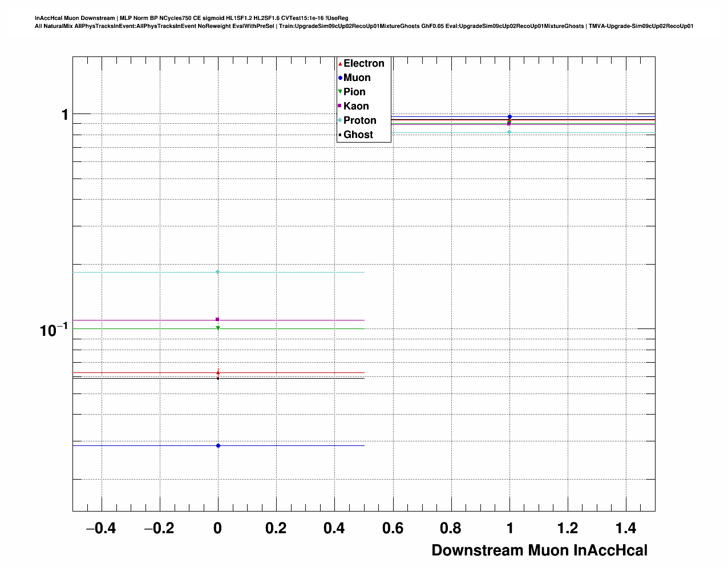Click the blue Muon circle marker in legend

click(340, 78)
